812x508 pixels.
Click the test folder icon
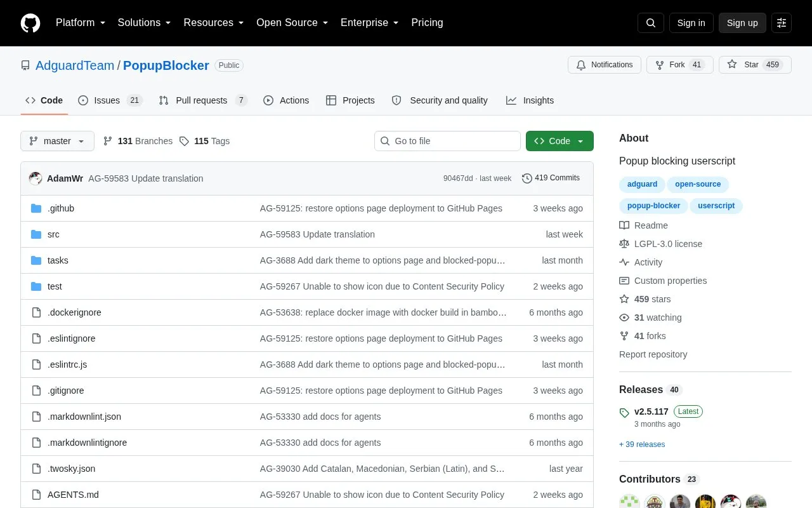coord(36,286)
